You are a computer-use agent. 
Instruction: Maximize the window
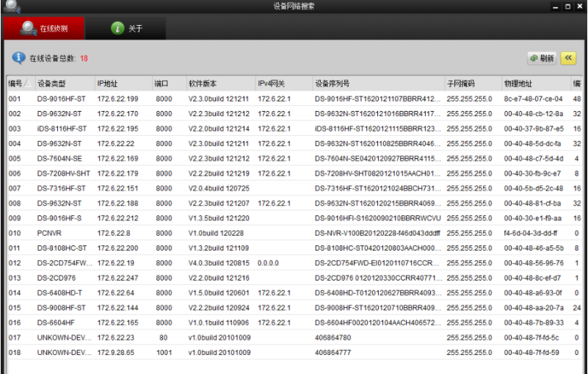pos(567,7)
